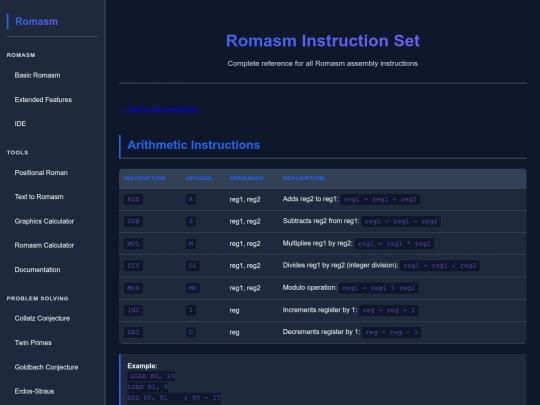540x405 pixels.
Task: Click opcode A in ADD row
Action: (x=191, y=199)
